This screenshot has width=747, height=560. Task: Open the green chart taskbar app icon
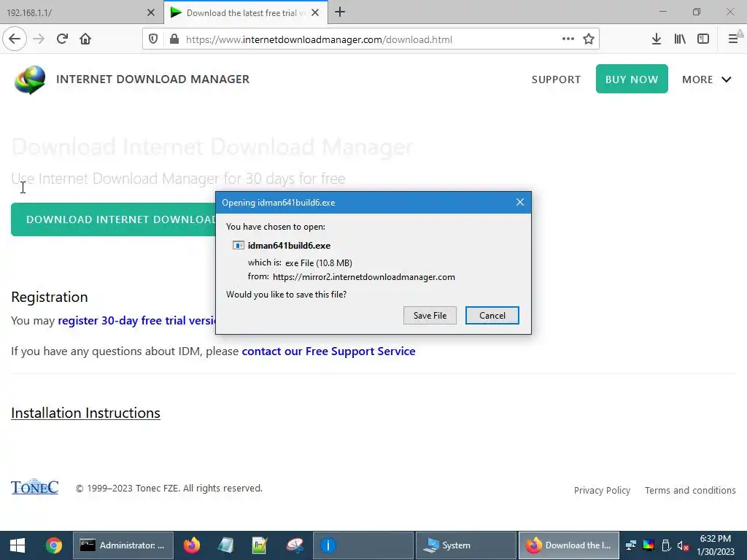(x=260, y=545)
